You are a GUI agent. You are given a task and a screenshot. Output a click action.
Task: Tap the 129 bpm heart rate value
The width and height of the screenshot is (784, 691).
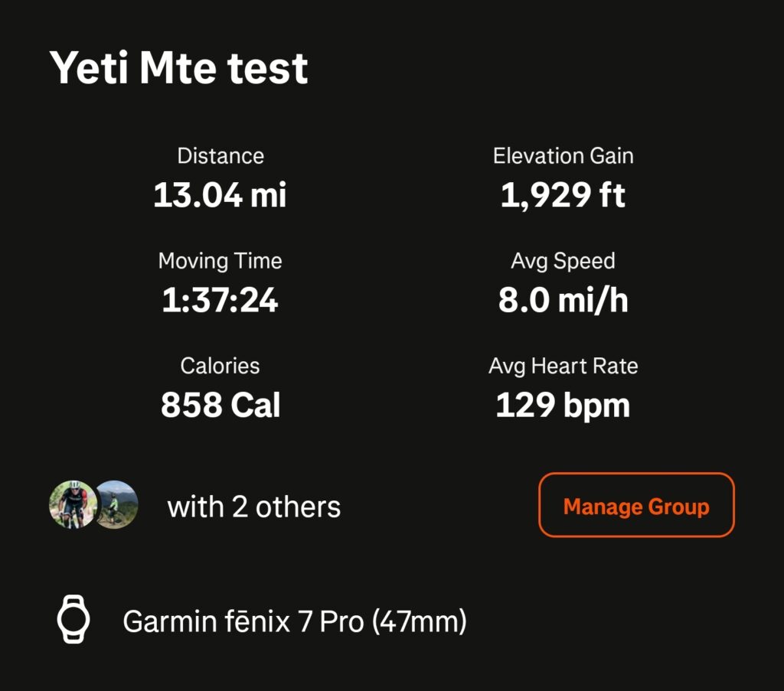point(563,406)
